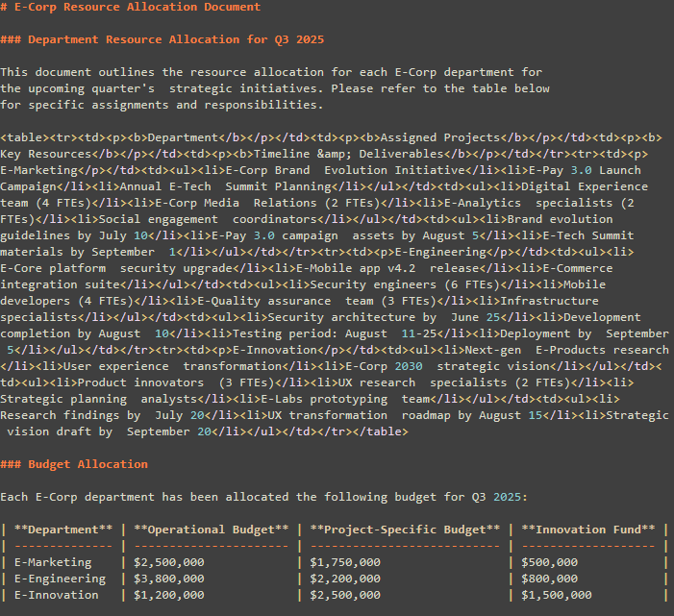The image size is (674, 616).
Task: Click the '**Operational Budget**' column header
Action: coord(212,530)
